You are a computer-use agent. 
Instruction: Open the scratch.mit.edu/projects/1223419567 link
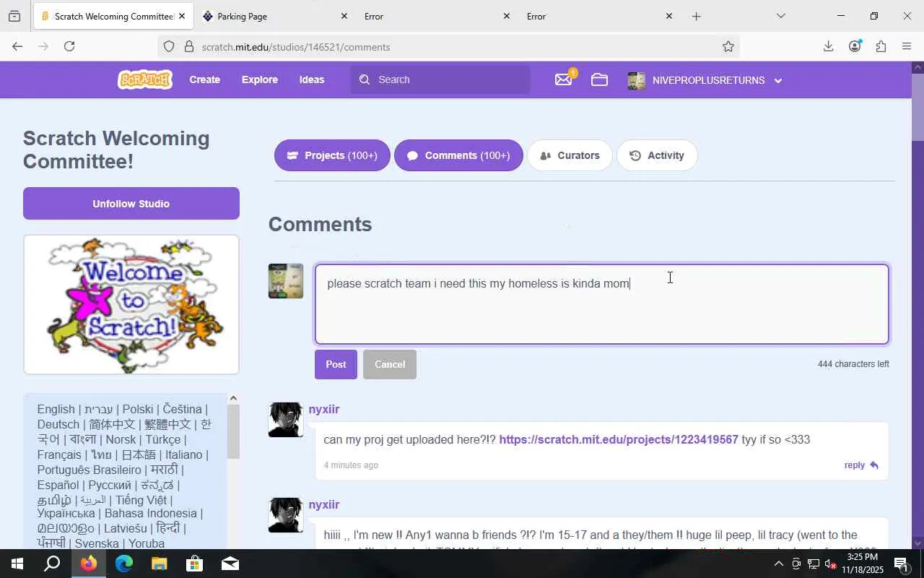619,439
